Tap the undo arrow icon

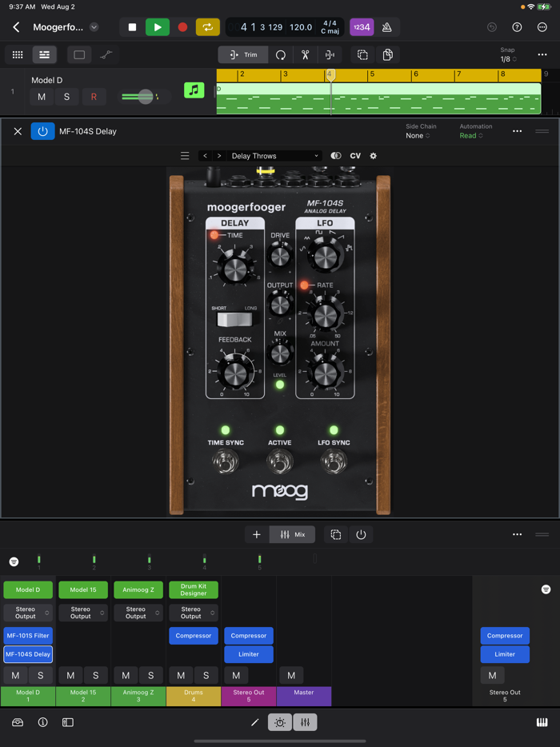492,27
